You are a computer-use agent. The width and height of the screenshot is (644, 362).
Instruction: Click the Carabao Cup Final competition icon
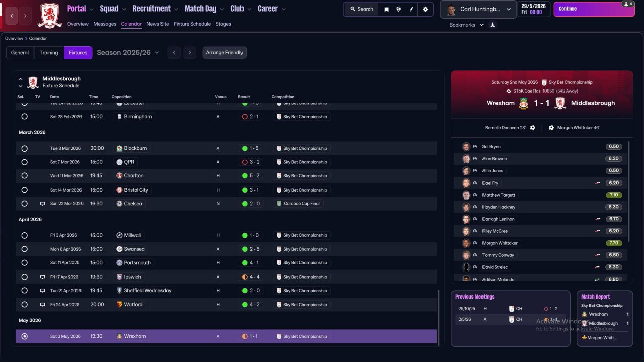point(279,204)
